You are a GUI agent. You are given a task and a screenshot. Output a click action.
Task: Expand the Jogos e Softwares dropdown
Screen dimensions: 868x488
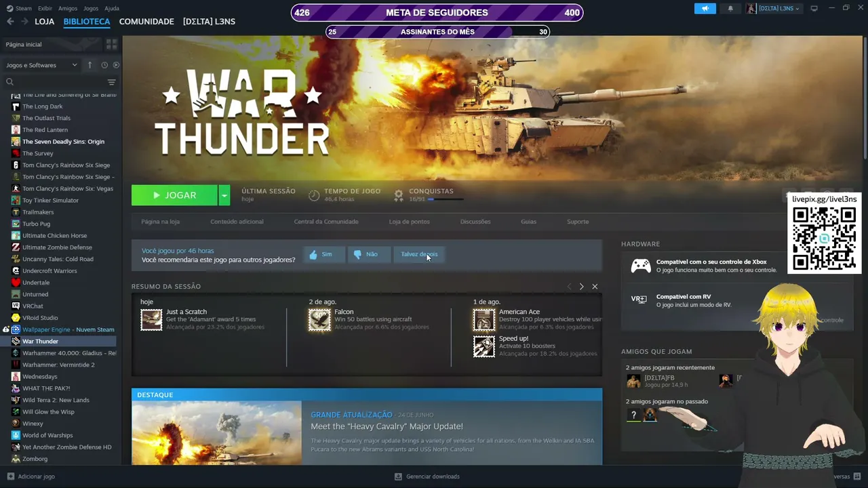coord(41,65)
